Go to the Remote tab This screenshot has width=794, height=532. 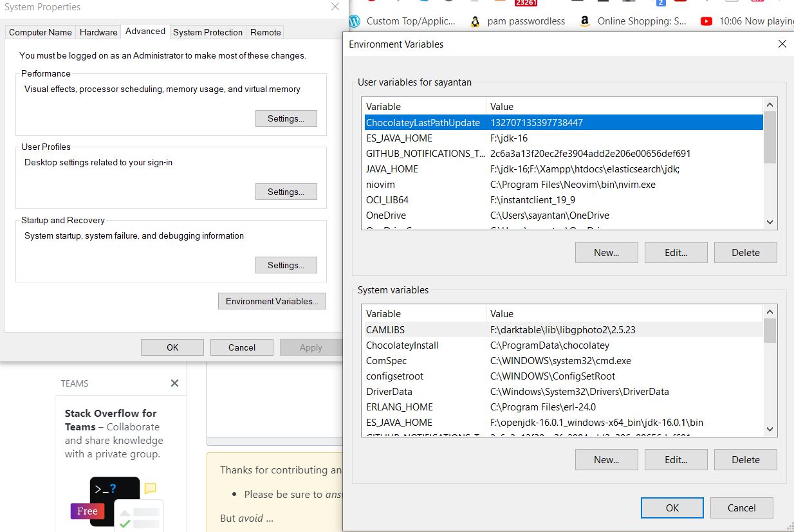[x=266, y=32]
